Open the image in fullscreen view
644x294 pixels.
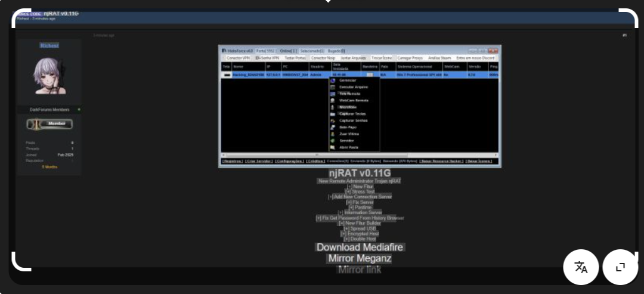(620, 267)
